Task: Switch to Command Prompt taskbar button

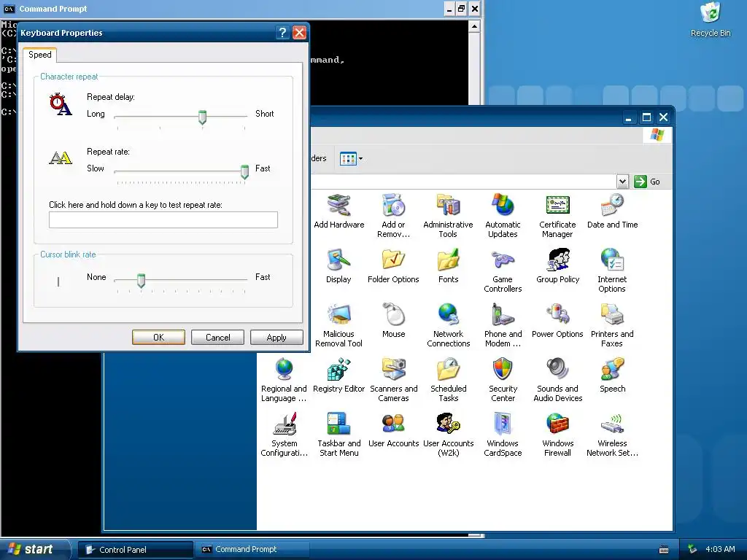Action: pyautogui.click(x=252, y=550)
